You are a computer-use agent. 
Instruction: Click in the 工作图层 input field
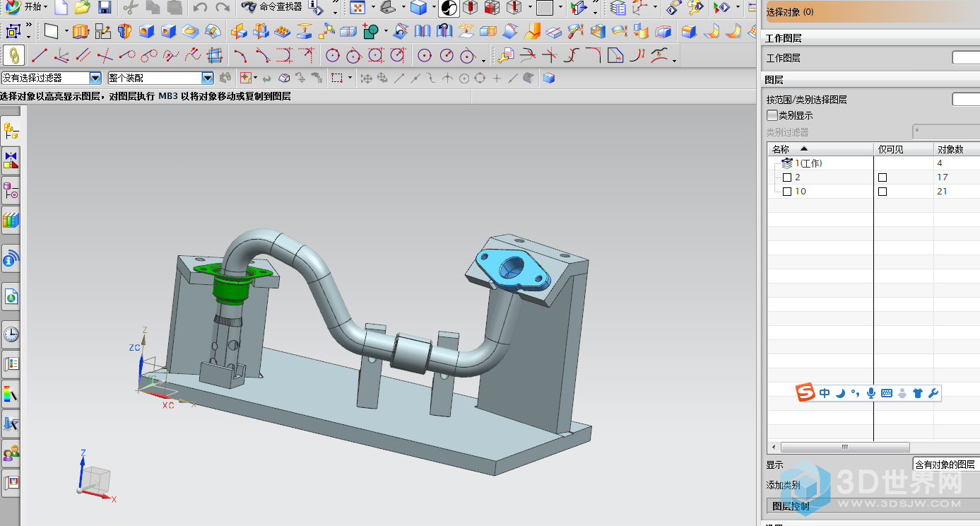966,58
